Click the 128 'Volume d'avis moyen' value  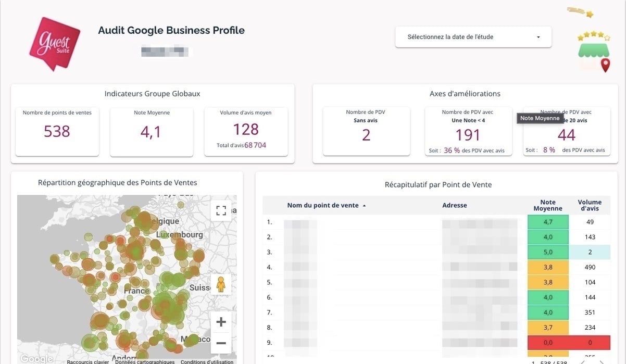pyautogui.click(x=246, y=129)
